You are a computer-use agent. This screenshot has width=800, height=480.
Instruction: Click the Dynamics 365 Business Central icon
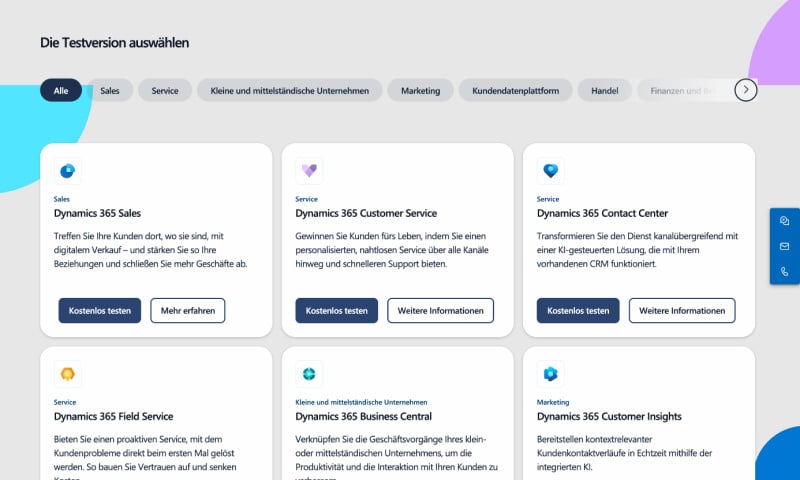(310, 374)
